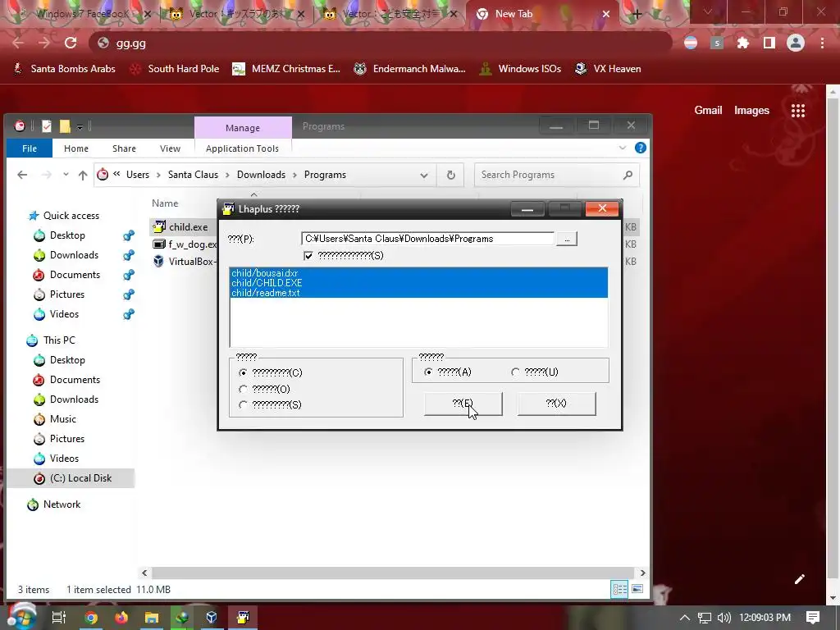Click the Lhaplus destination path field
Viewport: 840px width, 630px height.
tap(427, 239)
